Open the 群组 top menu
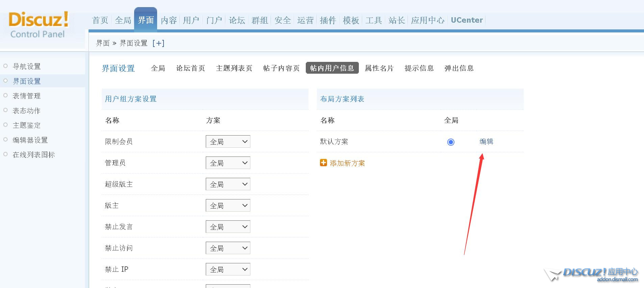The image size is (644, 288). [260, 20]
